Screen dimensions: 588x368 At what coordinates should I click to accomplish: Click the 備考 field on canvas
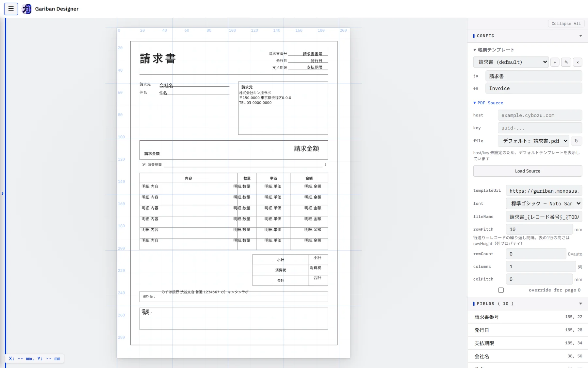click(x=145, y=311)
